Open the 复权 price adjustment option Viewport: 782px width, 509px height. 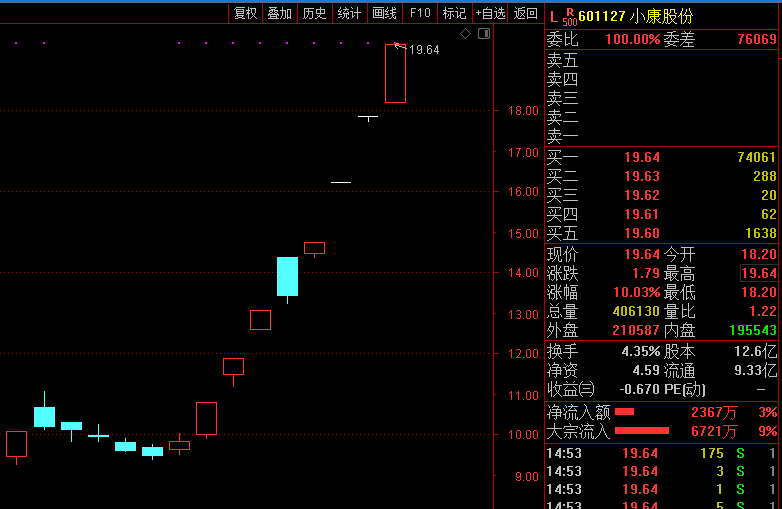pos(245,13)
